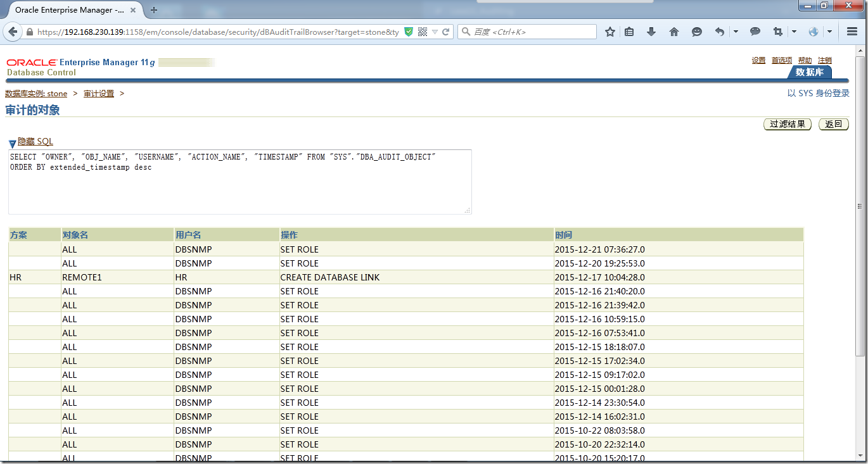Open dropdown next to undo arrow icon
Viewport: 868px width, 464px height.
(736, 32)
